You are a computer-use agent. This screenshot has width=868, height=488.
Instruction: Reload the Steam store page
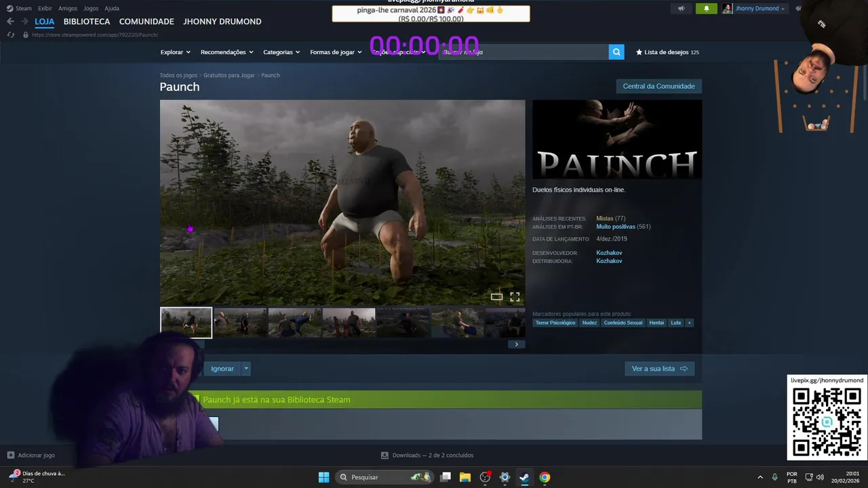pos(10,35)
